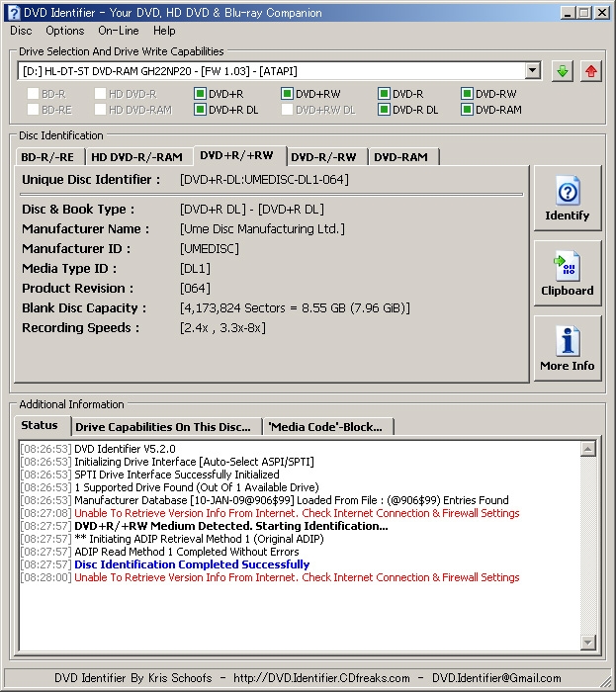Click the Media Type ID value [DL1]

coord(195,269)
